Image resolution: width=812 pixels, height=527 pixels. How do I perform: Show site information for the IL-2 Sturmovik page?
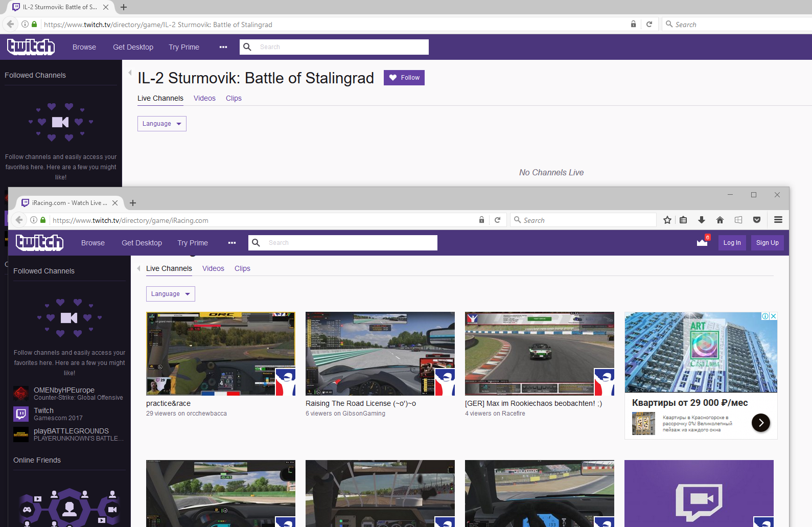(x=25, y=24)
